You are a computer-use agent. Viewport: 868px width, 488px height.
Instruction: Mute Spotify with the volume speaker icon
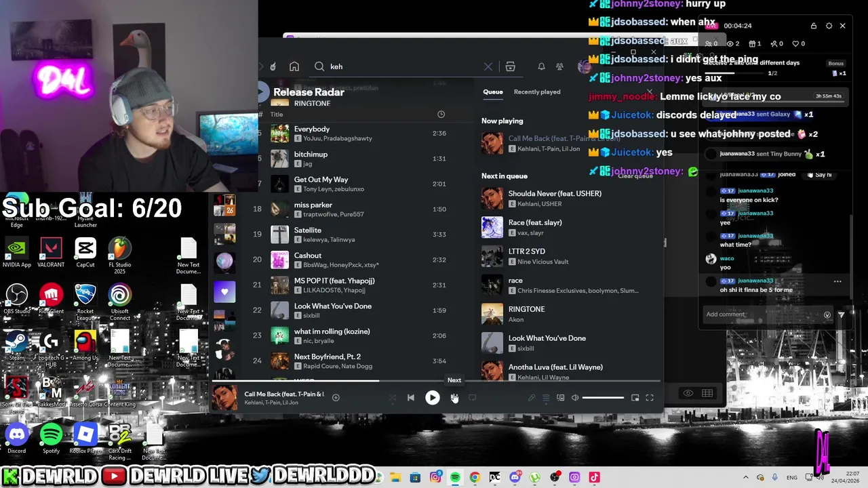pos(575,398)
